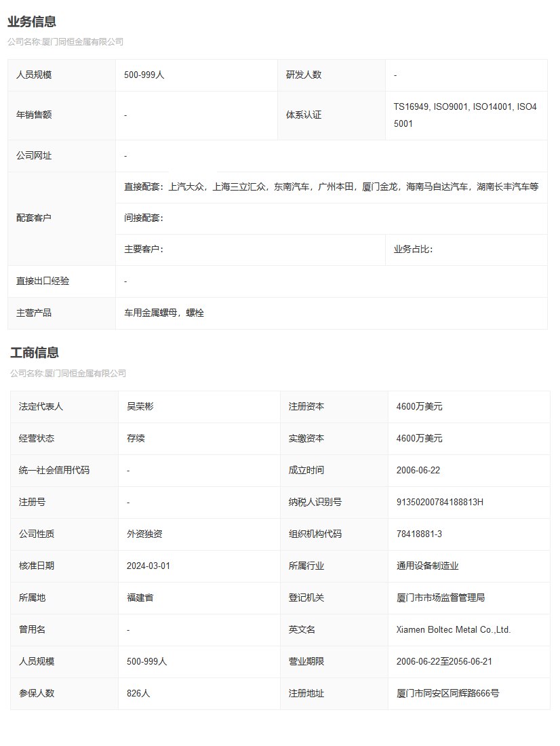The width and height of the screenshot is (560, 746).
Task: Select the 外资独资 company type value
Action: click(144, 534)
